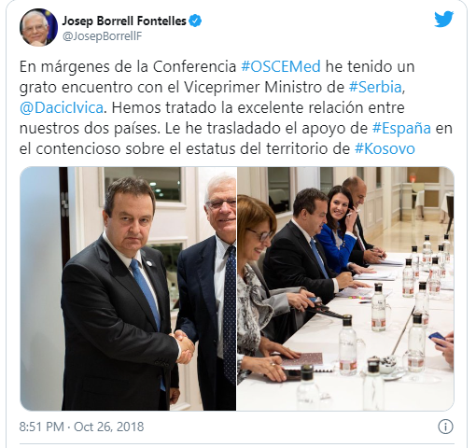Open the Josep Borrell Fontelles name link
Image resolution: width=476 pixels, height=448 pixels.
124,21
